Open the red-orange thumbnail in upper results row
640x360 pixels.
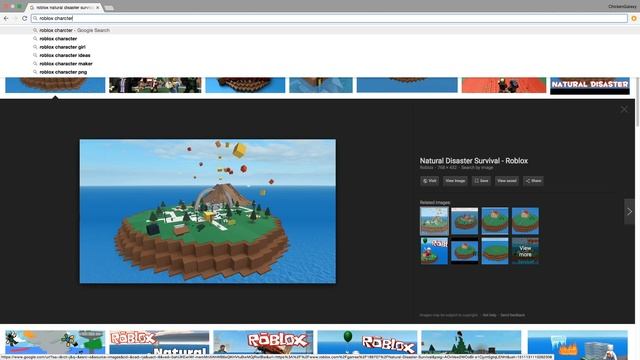coord(504,85)
